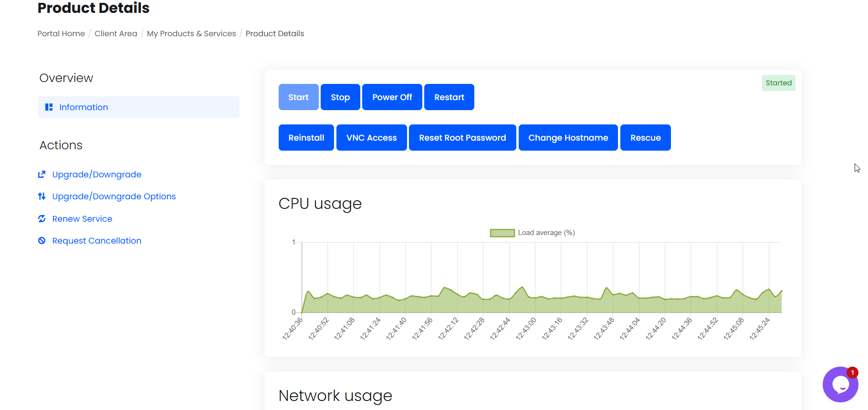Open Upgrade/Downgrade Options
Image resolution: width=868 pixels, height=410 pixels.
point(114,196)
